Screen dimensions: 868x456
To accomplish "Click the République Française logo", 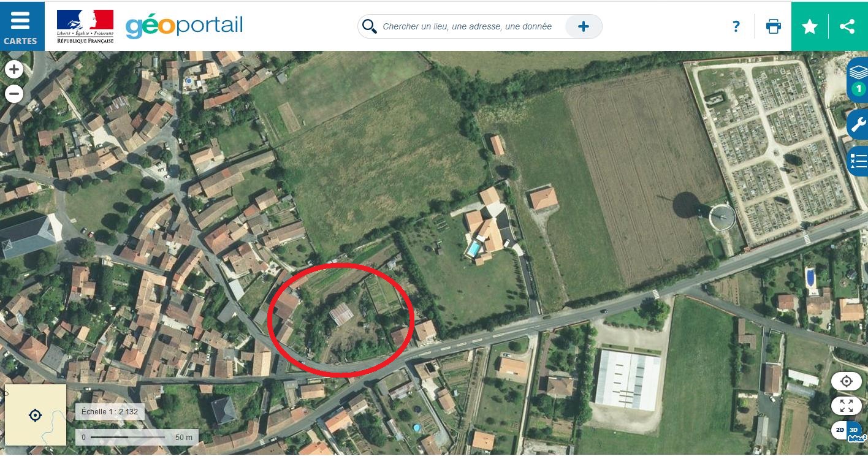I will [85, 26].
